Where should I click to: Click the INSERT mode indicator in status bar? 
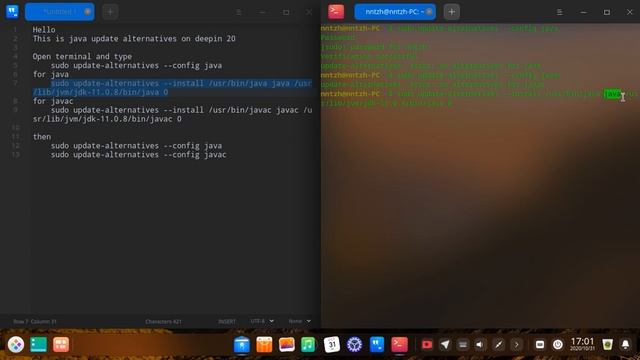pos(227,322)
